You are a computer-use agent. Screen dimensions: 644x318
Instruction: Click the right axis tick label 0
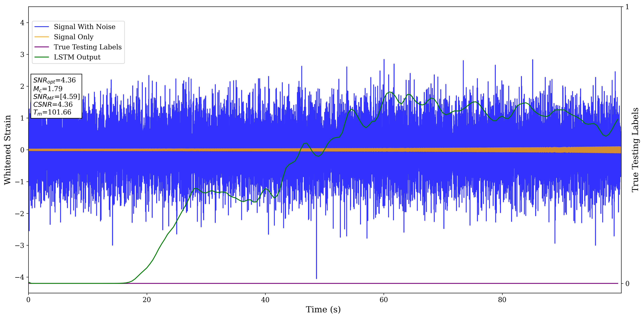[x=627, y=284]
